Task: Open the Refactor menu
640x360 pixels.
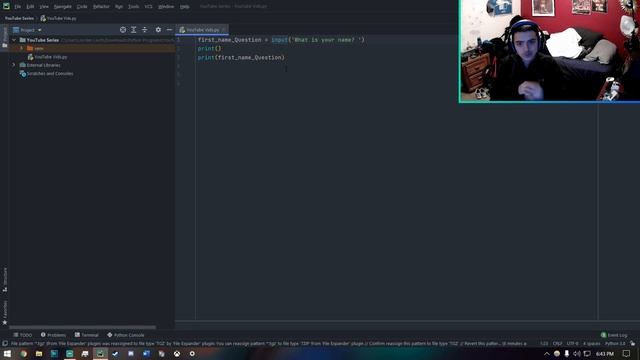Action: point(101,7)
